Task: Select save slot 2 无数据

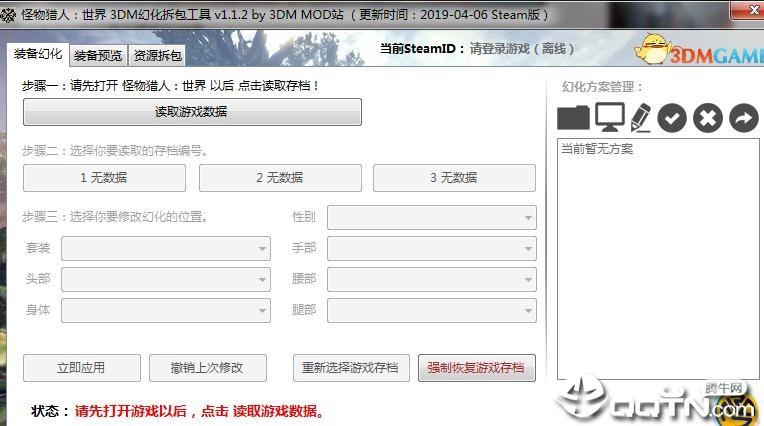Action: (280, 178)
